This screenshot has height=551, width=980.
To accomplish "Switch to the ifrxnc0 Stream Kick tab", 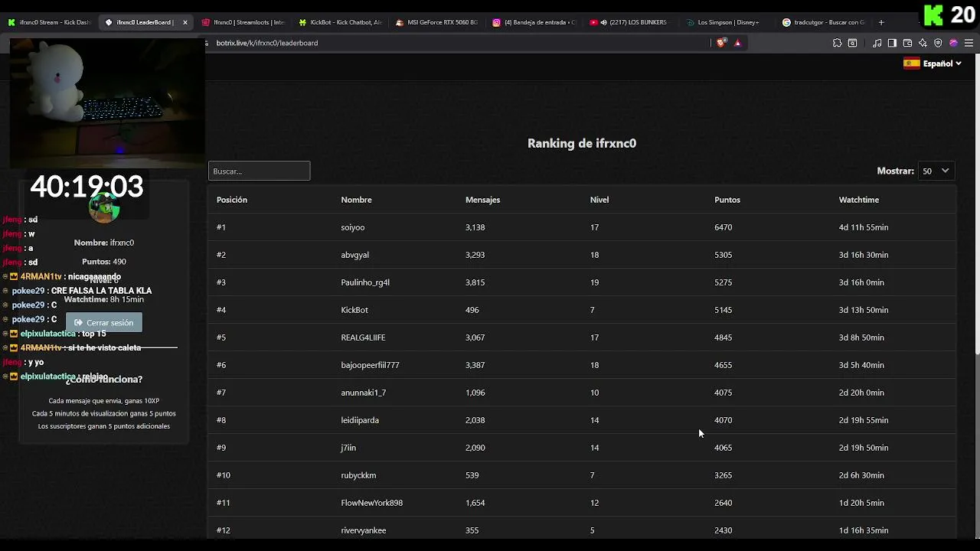I will (x=50, y=23).
